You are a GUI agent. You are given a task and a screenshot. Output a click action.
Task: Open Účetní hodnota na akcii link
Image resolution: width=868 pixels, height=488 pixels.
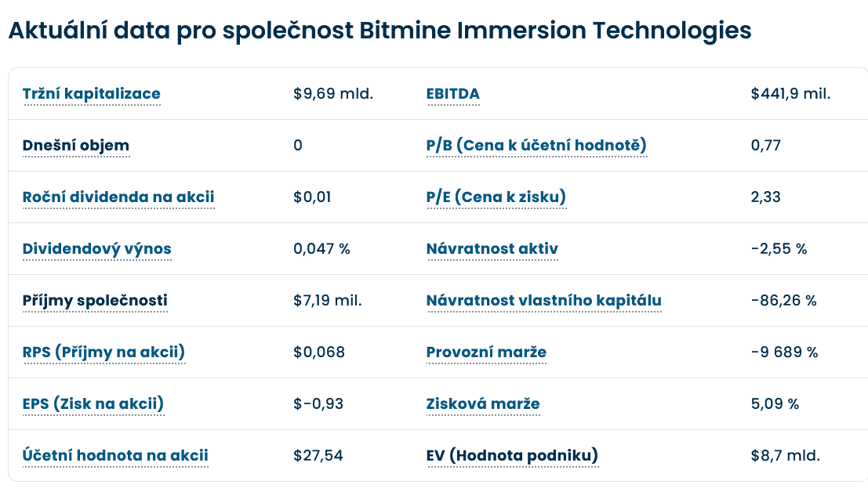coord(115,456)
